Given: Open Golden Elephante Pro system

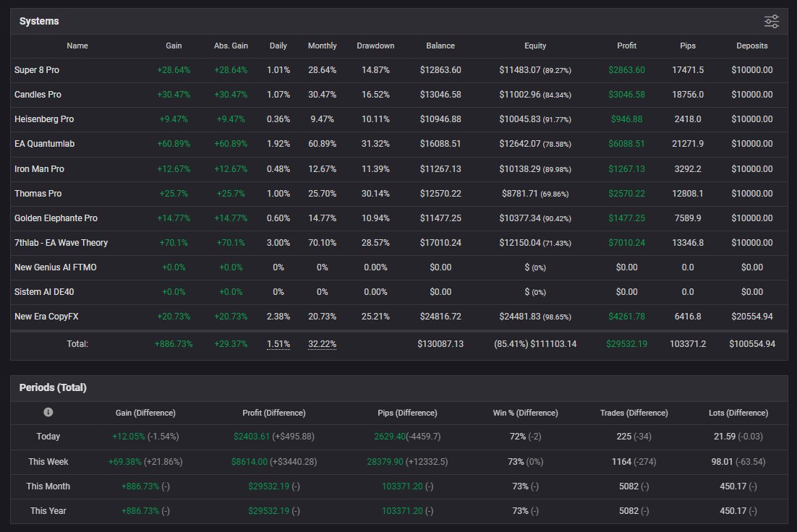Looking at the screenshot, I should click(x=56, y=218).
